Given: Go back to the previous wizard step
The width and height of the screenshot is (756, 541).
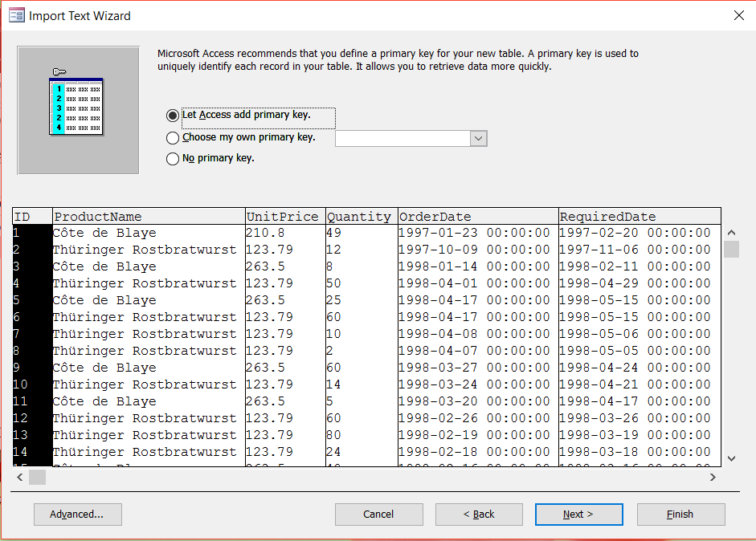Looking at the screenshot, I should point(479,515).
